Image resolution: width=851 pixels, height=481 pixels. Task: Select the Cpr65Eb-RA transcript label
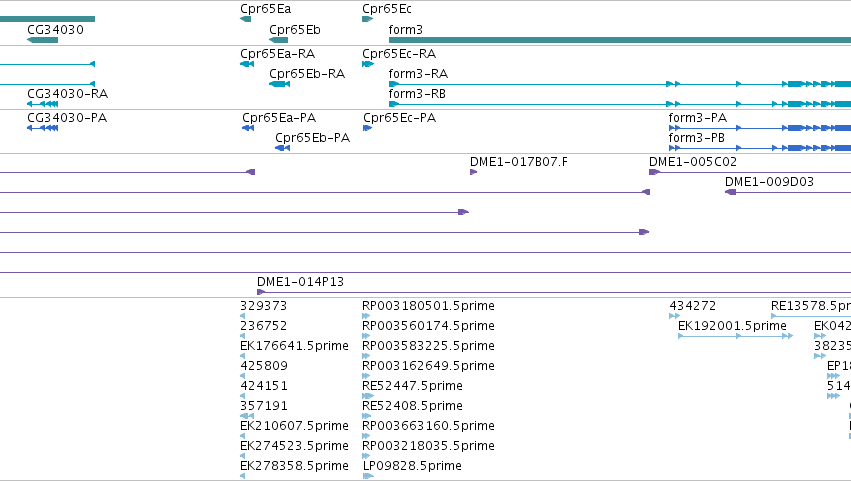coord(307,74)
